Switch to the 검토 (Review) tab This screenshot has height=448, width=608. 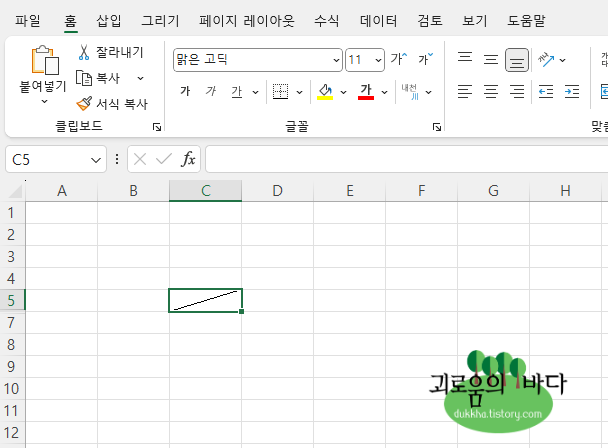coord(430,21)
